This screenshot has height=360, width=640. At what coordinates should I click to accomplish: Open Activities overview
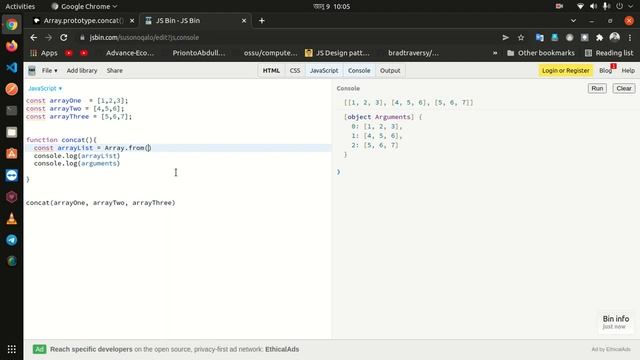20,6
